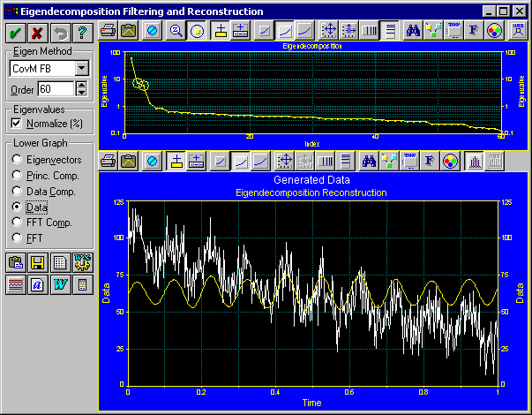Click the yellow floppy disk save button
This screenshot has width=532, height=415.
click(38, 262)
